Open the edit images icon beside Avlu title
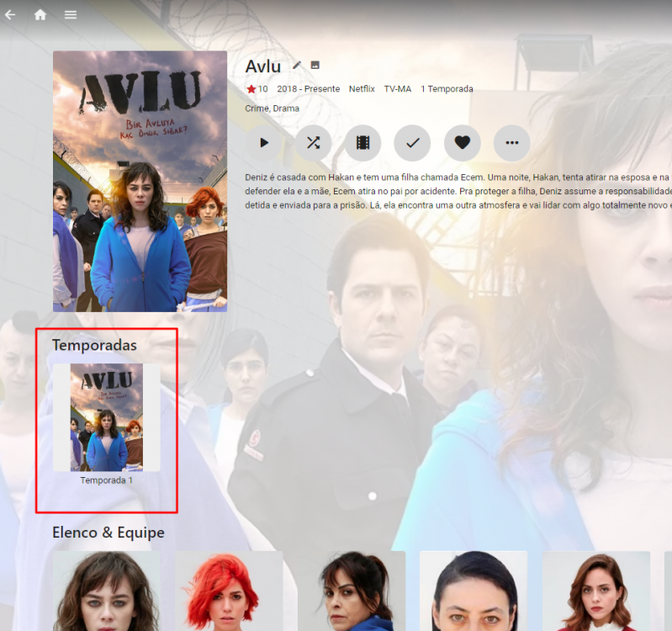Screen dimensions: 672x631 click(x=315, y=65)
